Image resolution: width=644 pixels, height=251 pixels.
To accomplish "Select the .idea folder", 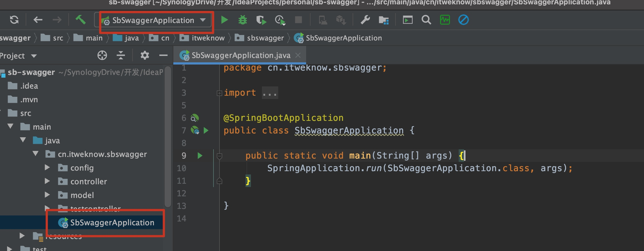I will [x=23, y=86].
